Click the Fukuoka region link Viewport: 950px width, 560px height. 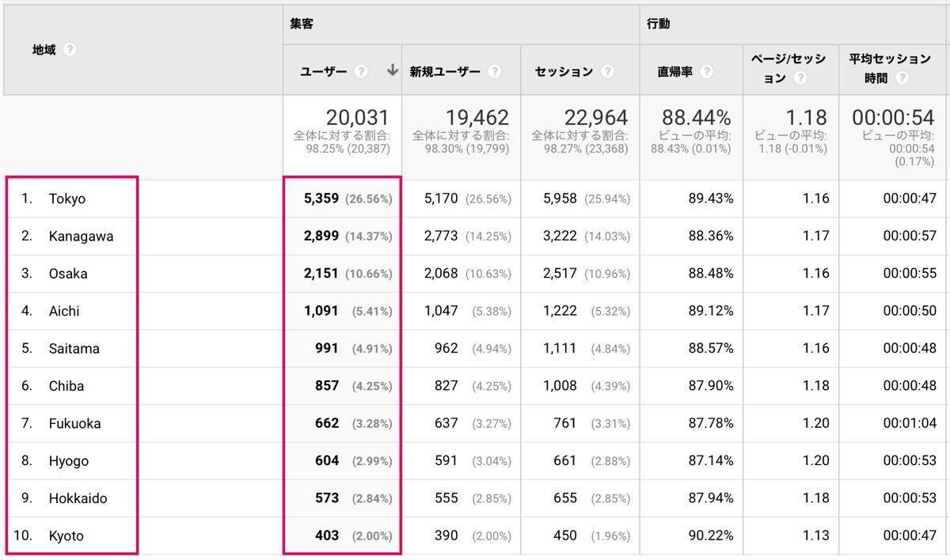pos(74,423)
